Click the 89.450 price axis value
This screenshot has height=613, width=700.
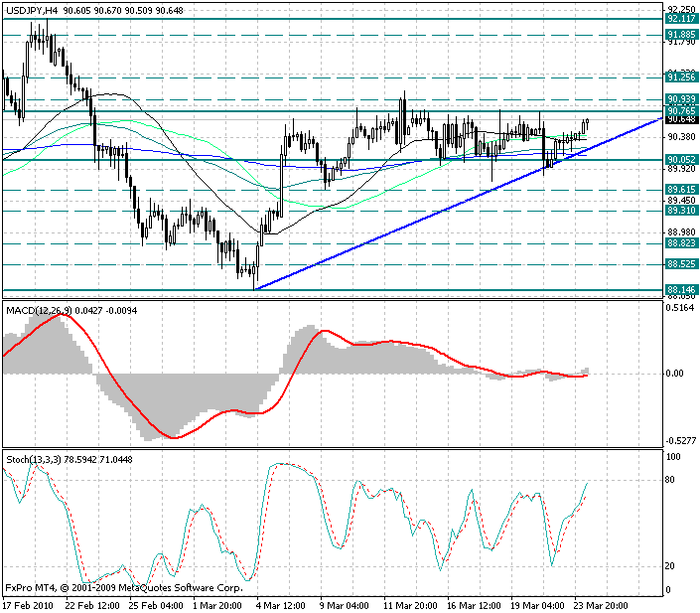point(682,200)
